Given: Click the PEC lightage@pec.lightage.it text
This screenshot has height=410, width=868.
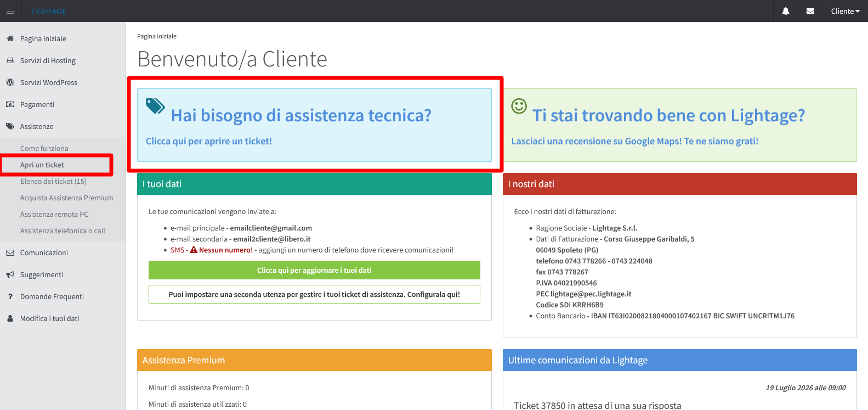Looking at the screenshot, I should 583,294.
